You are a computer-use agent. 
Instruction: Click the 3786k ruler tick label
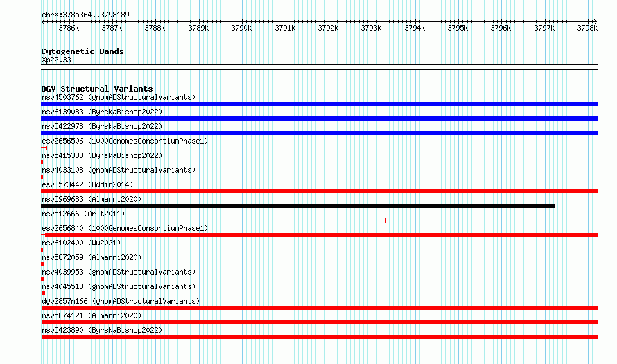[69, 28]
